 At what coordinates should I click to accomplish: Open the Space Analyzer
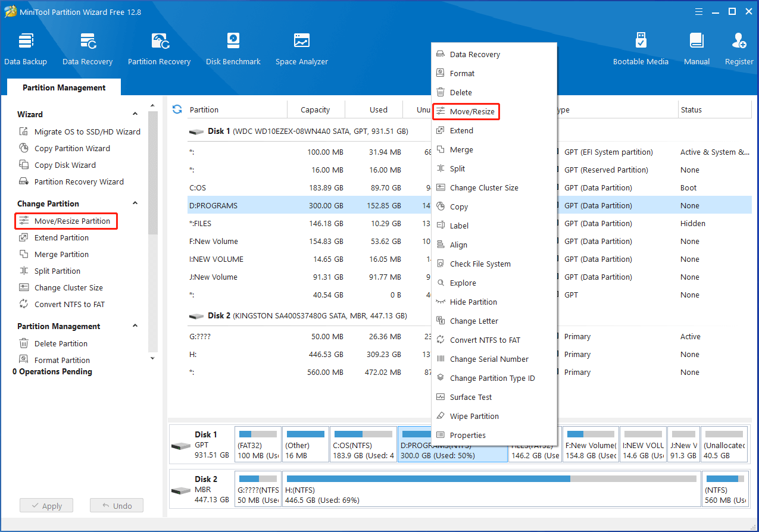point(301,49)
